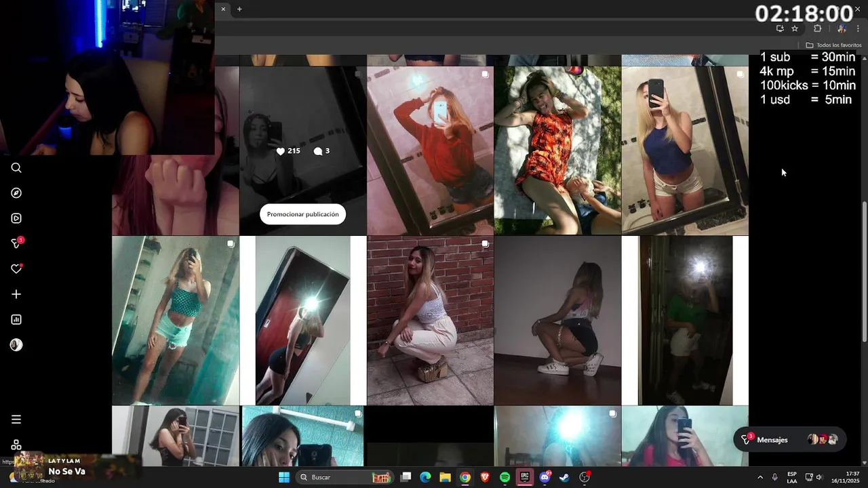Open the Meta apps icon at sidebar bottom

click(x=16, y=445)
